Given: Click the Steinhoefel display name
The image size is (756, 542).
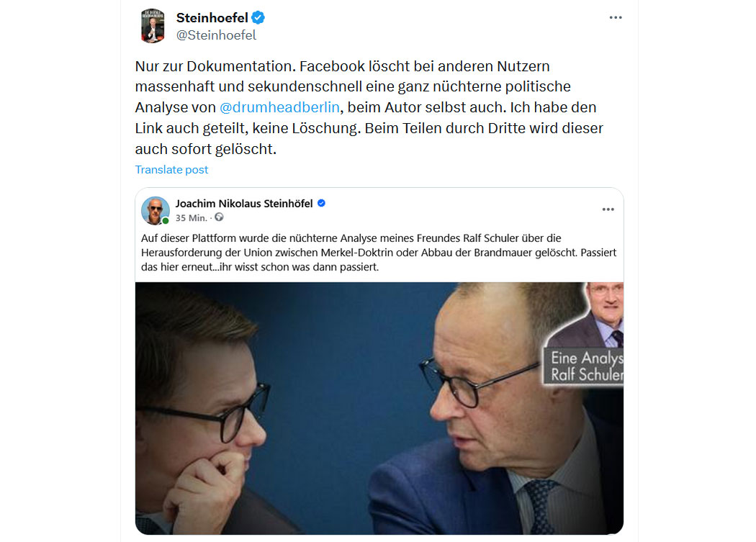Looking at the screenshot, I should (212, 18).
